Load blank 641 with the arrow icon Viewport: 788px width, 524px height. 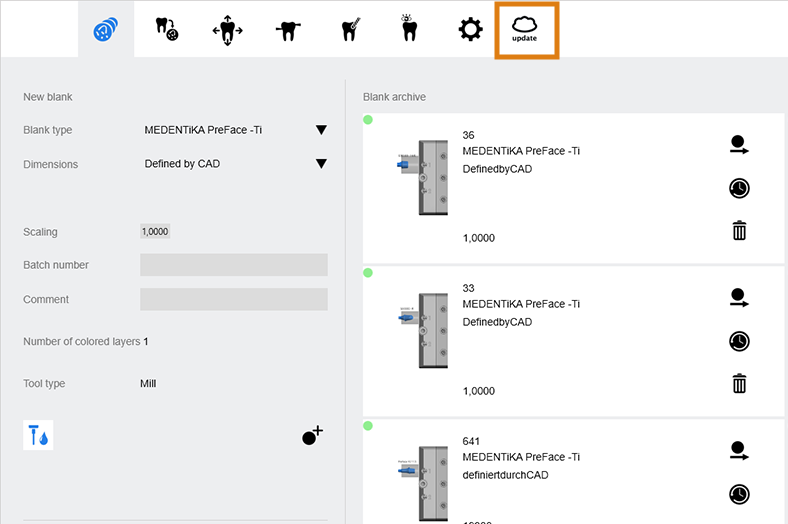point(739,451)
